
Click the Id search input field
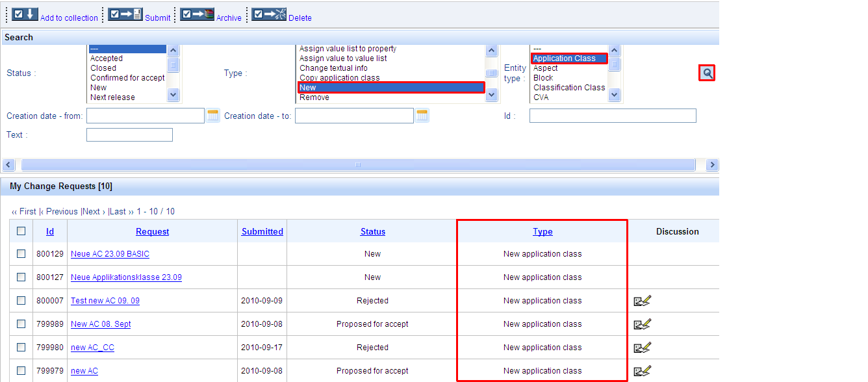click(x=612, y=116)
